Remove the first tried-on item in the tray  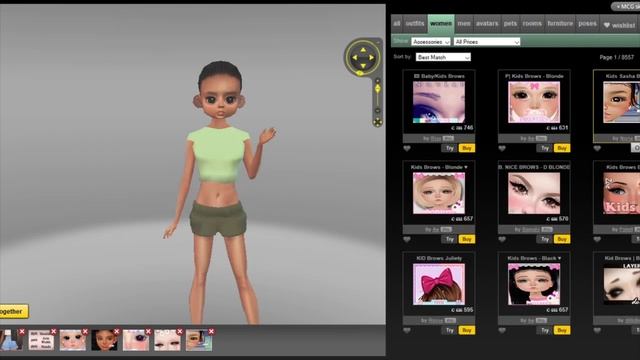point(22,332)
